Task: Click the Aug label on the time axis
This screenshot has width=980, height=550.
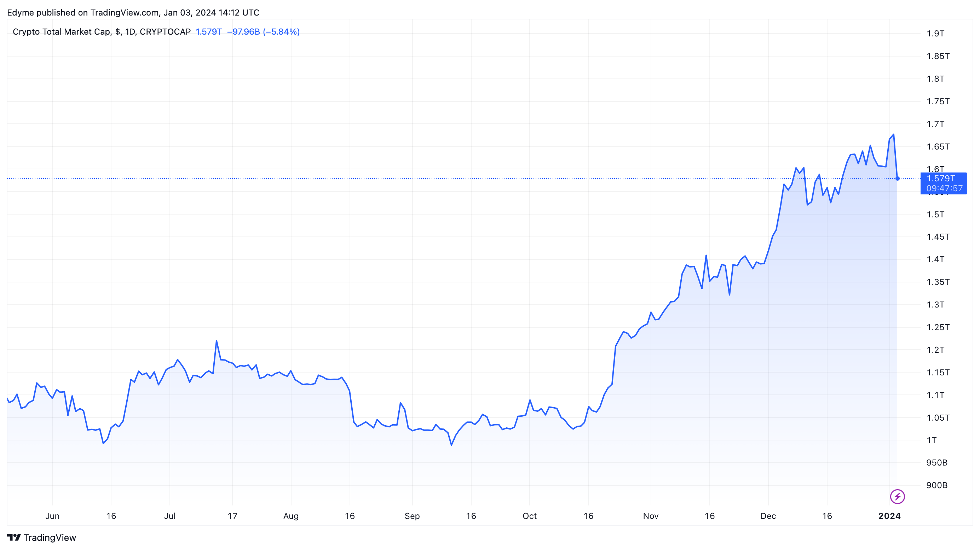Action: coord(291,516)
